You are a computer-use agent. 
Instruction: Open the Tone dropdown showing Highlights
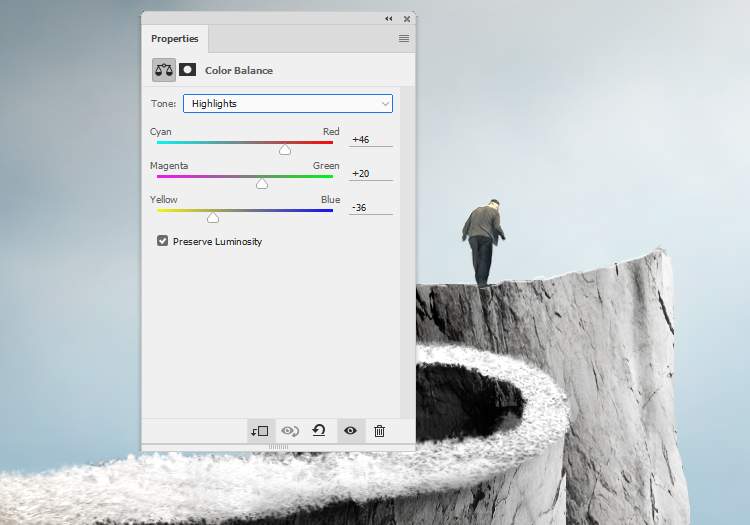tap(288, 103)
